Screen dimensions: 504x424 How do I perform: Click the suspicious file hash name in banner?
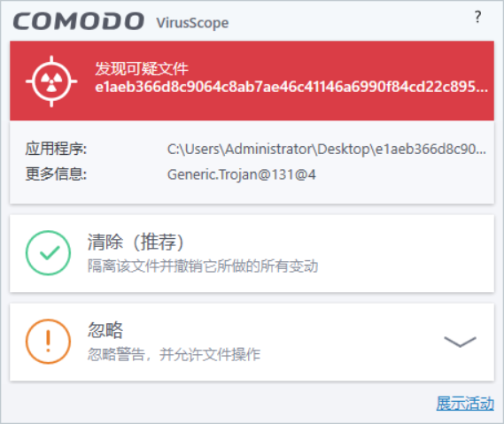291,87
